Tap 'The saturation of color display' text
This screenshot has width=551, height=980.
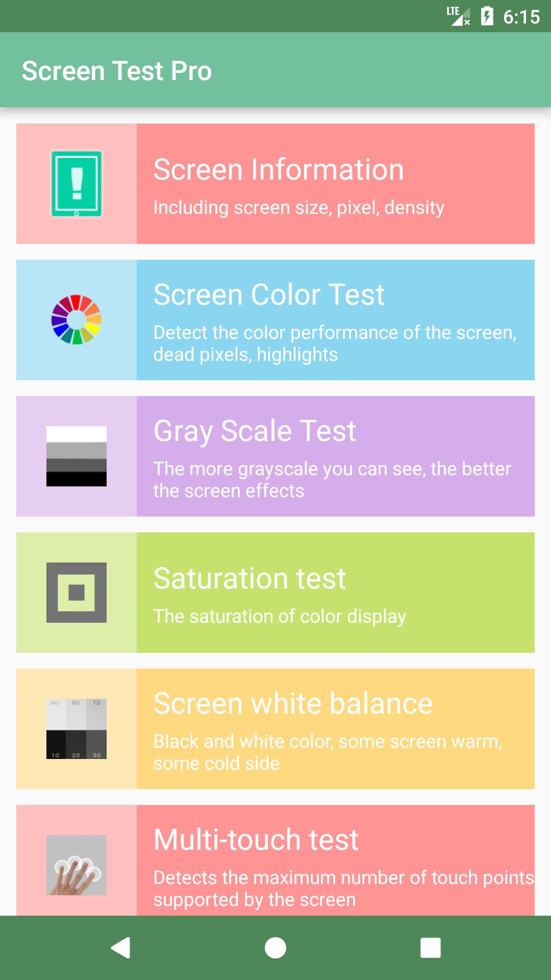coord(280,617)
